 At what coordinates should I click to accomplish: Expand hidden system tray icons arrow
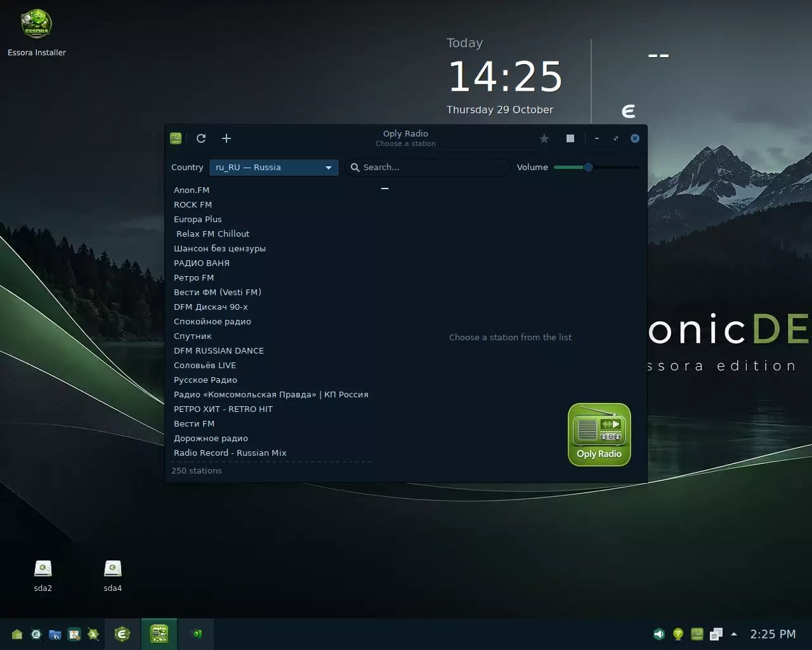(x=734, y=634)
